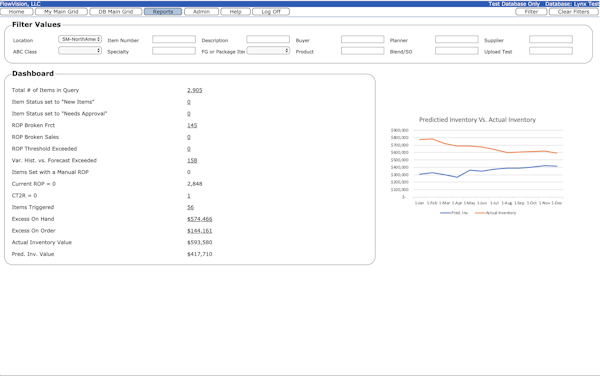Apply filters with the Filter button

point(531,12)
